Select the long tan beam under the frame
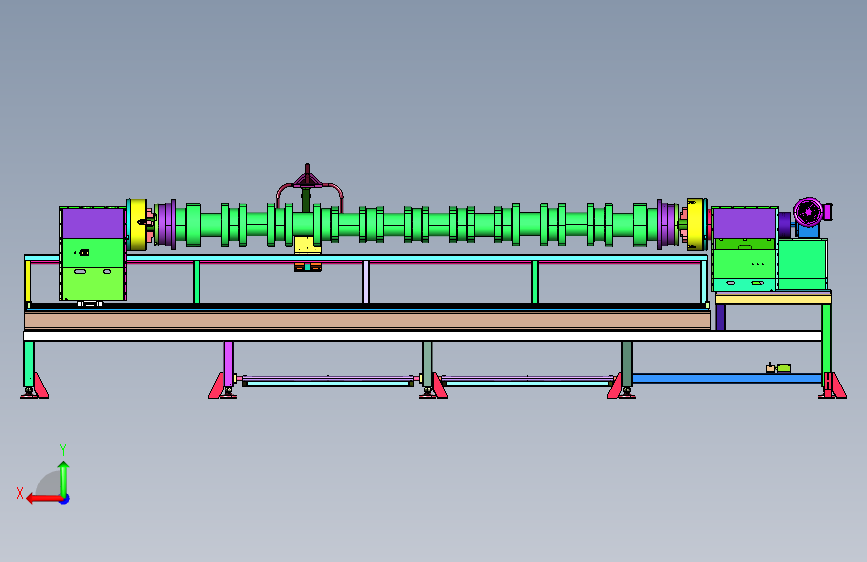The width and height of the screenshot is (867, 562). (x=367, y=321)
